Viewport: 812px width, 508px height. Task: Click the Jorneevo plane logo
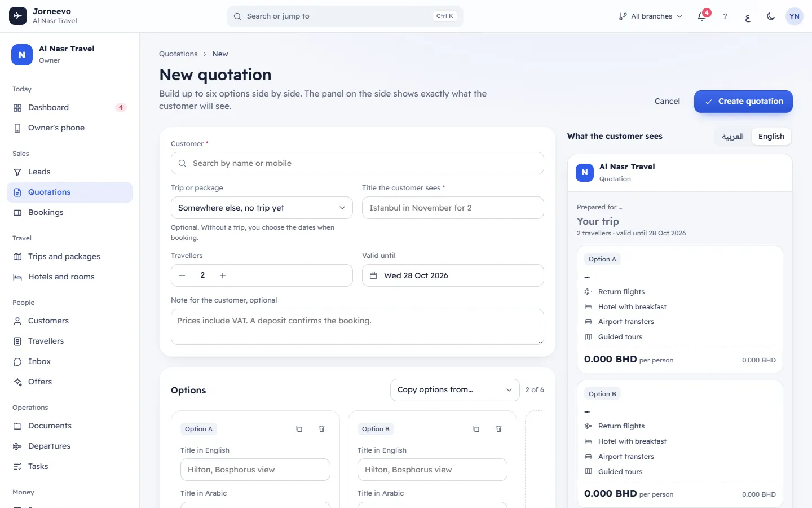coord(18,16)
